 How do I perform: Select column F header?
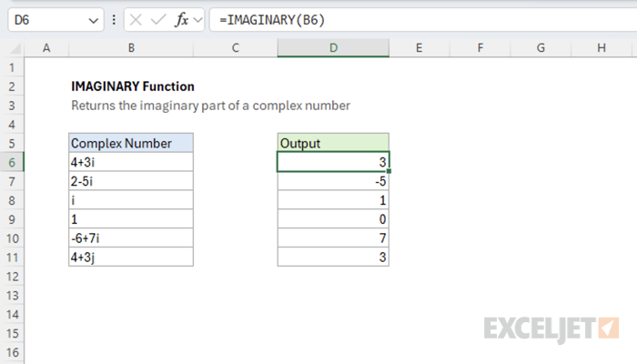coord(480,48)
